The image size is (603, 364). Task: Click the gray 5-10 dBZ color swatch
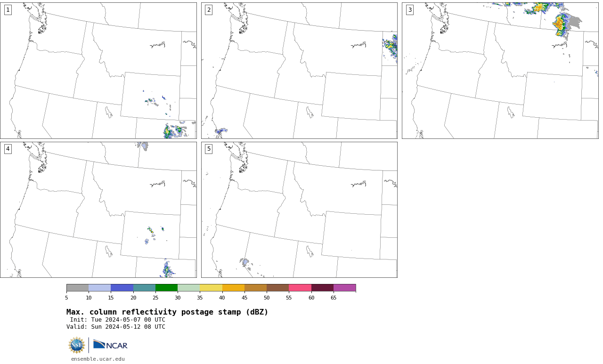point(77,288)
